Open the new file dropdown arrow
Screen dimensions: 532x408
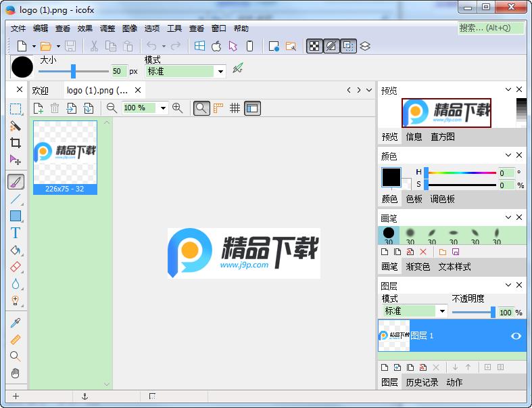pyautogui.click(x=34, y=46)
